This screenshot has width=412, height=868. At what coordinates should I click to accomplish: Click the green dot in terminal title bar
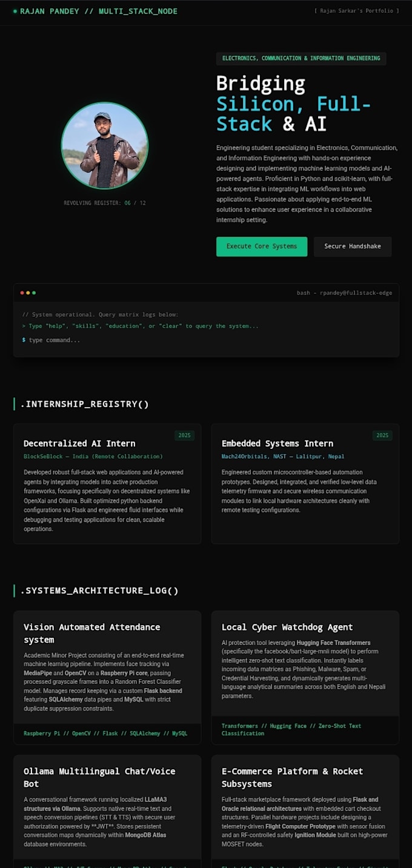(x=34, y=293)
